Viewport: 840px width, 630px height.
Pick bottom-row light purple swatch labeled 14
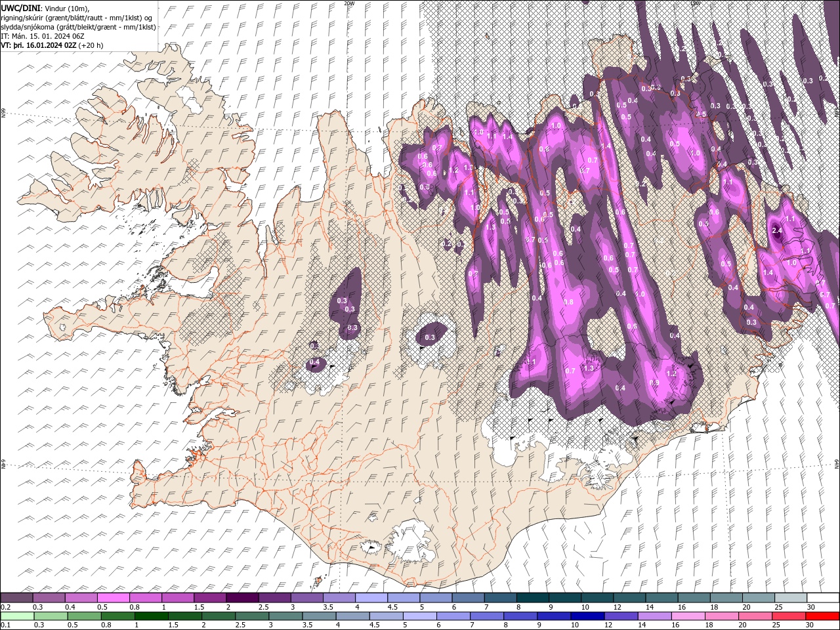click(655, 616)
